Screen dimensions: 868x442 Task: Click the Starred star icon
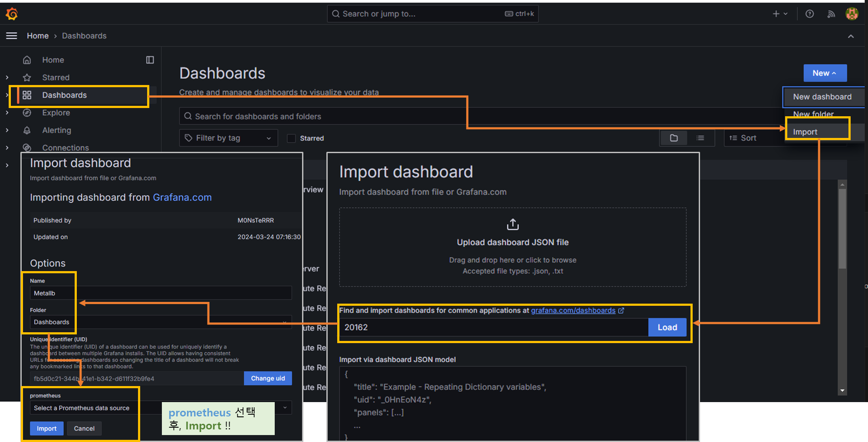pos(27,78)
